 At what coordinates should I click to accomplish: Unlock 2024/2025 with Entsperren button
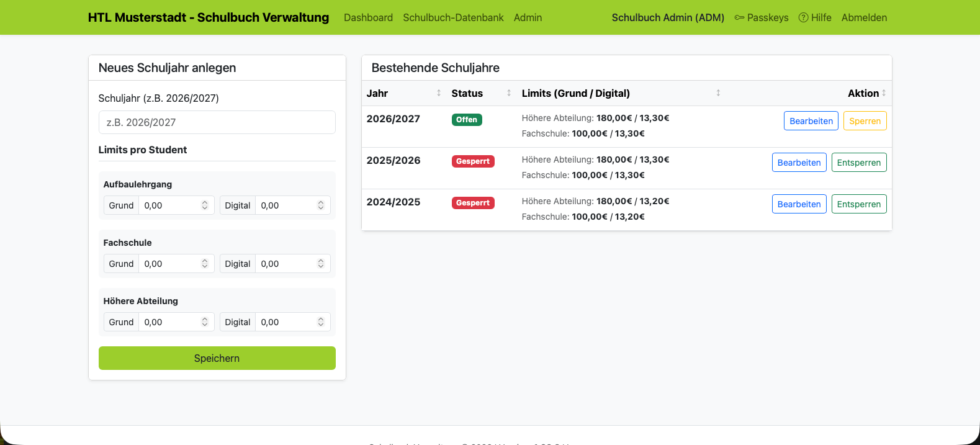(858, 204)
